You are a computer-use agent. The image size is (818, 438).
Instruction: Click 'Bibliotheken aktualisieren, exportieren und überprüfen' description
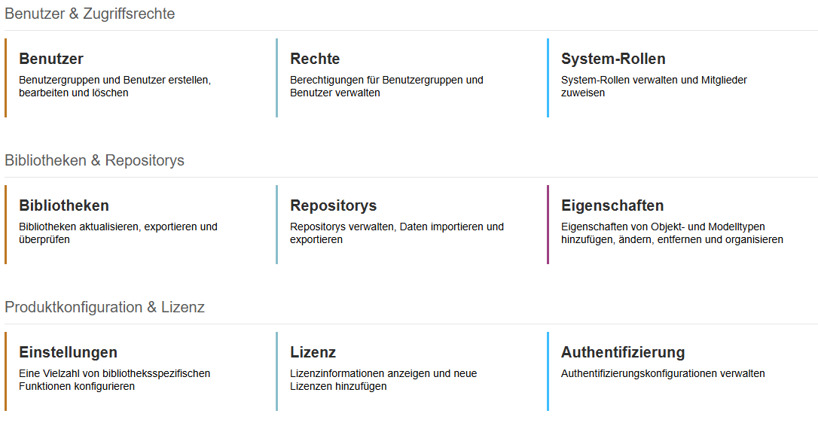coord(117,233)
